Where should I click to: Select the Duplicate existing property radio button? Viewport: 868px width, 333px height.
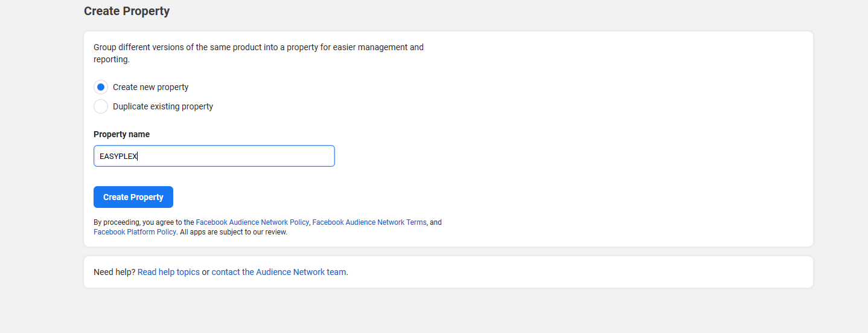101,106
